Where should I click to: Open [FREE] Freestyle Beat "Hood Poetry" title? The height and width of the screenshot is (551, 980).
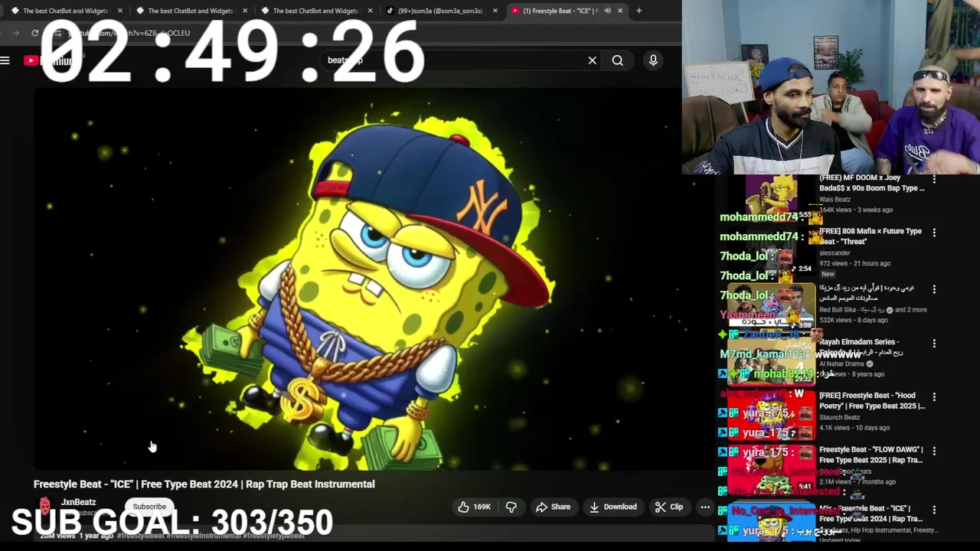tap(871, 401)
